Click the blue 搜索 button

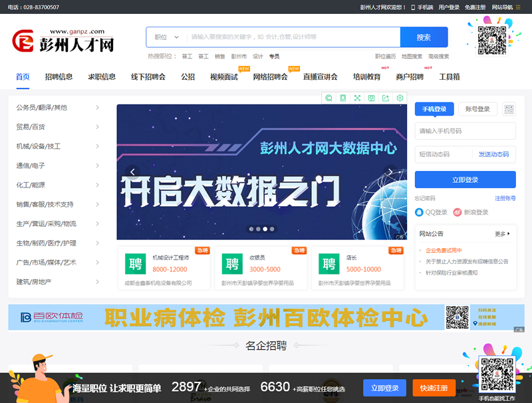[424, 37]
